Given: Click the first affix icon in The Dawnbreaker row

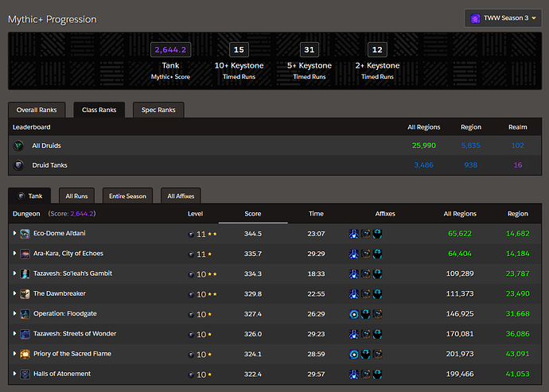Looking at the screenshot, I should tap(353, 294).
